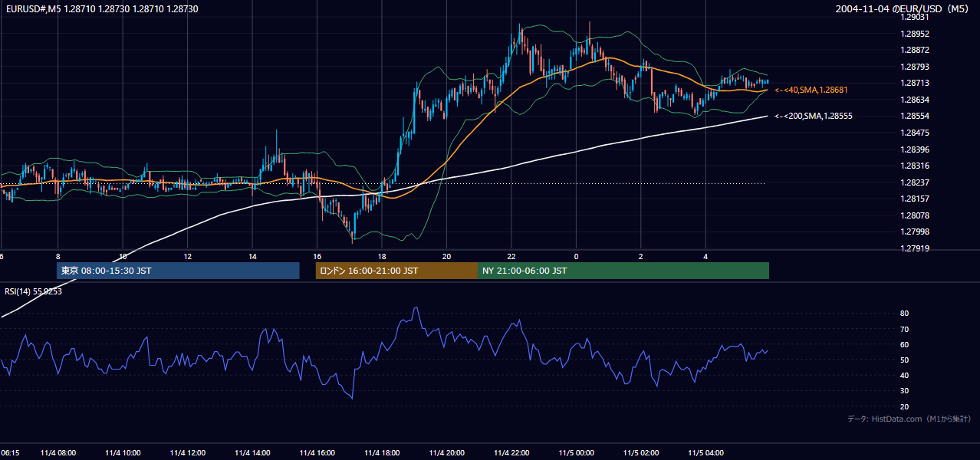Click price axis value 1.28872
Viewport: 980px width, 460px height.
915,51
